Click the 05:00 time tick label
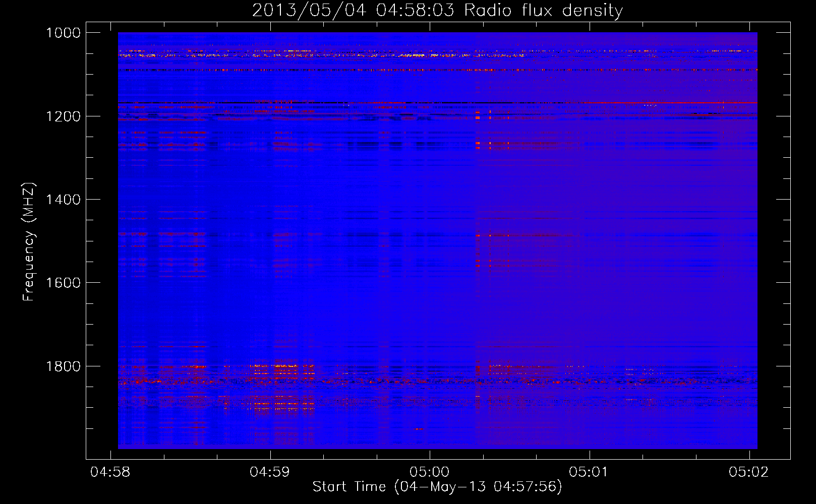 (x=430, y=472)
